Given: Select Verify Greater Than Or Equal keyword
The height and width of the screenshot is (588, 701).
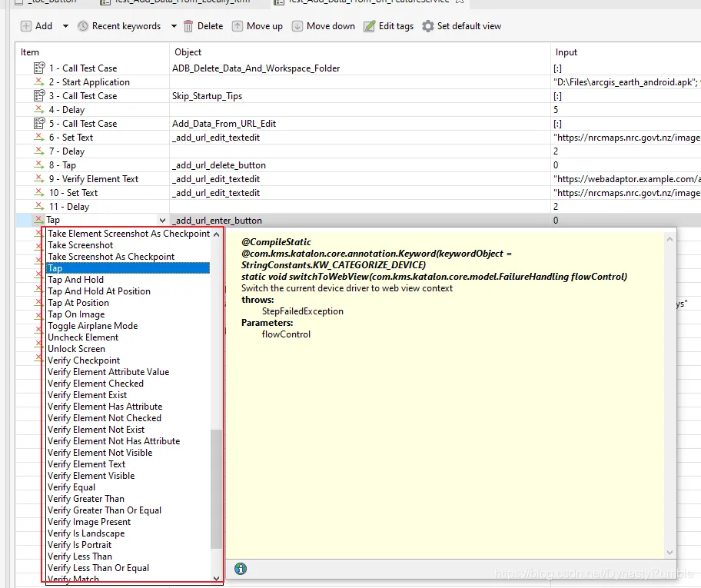Looking at the screenshot, I should 128,510.
